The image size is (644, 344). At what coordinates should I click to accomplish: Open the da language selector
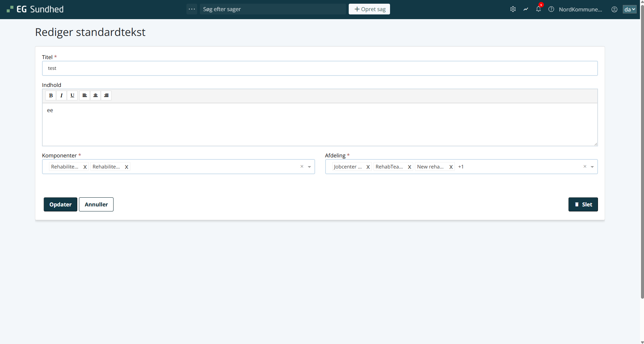[629, 9]
